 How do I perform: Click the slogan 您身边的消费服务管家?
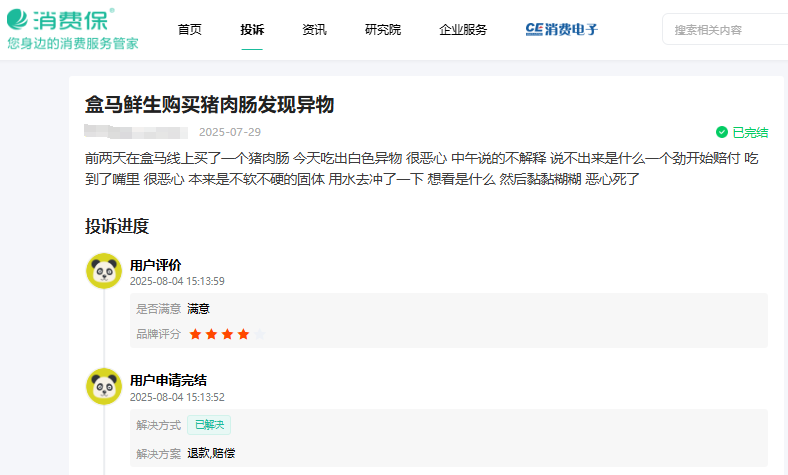pyautogui.click(x=72, y=44)
